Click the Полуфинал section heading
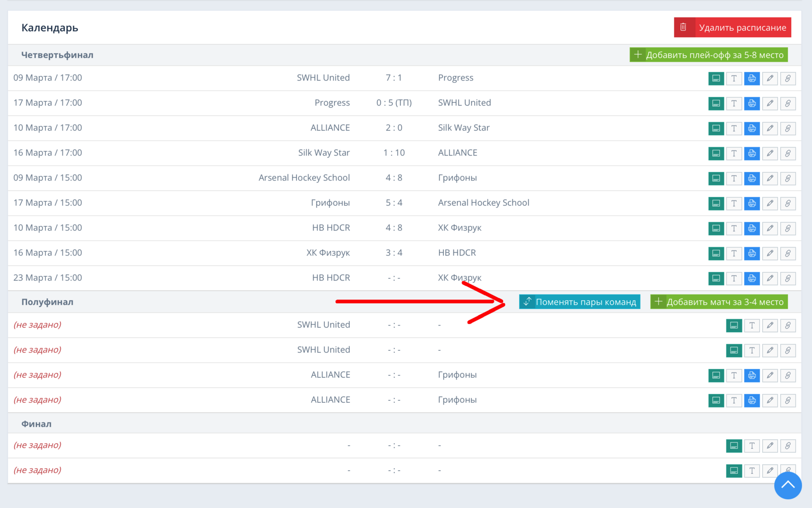Screen dimensions: 812x508 (x=47, y=302)
